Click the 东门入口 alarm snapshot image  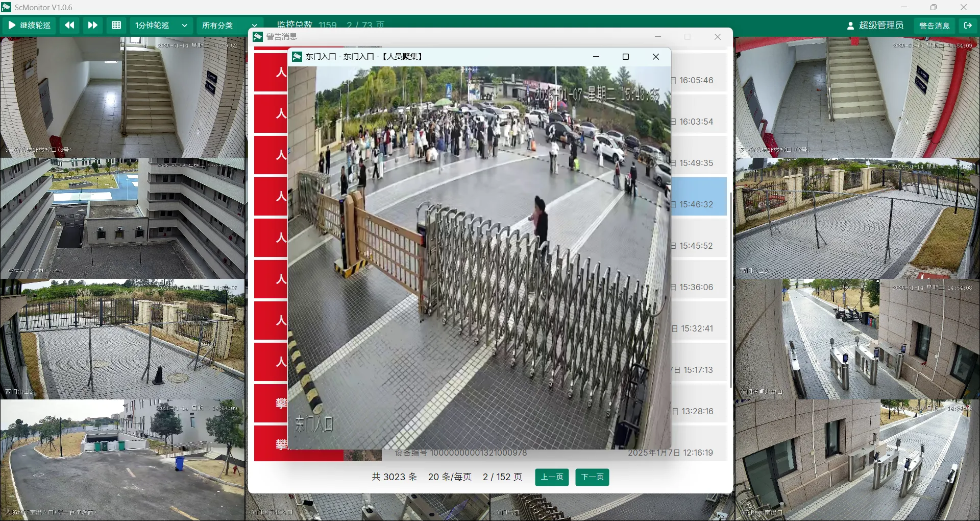click(x=479, y=258)
